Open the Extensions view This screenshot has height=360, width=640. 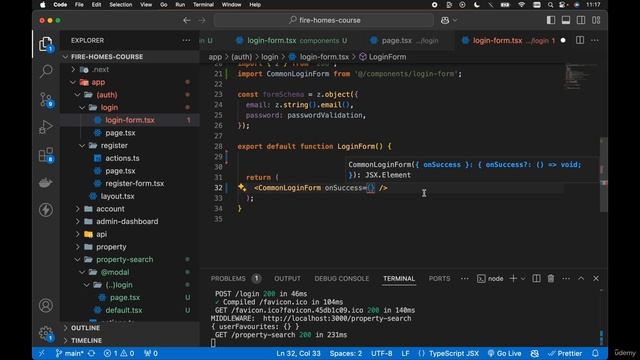[x=46, y=155]
